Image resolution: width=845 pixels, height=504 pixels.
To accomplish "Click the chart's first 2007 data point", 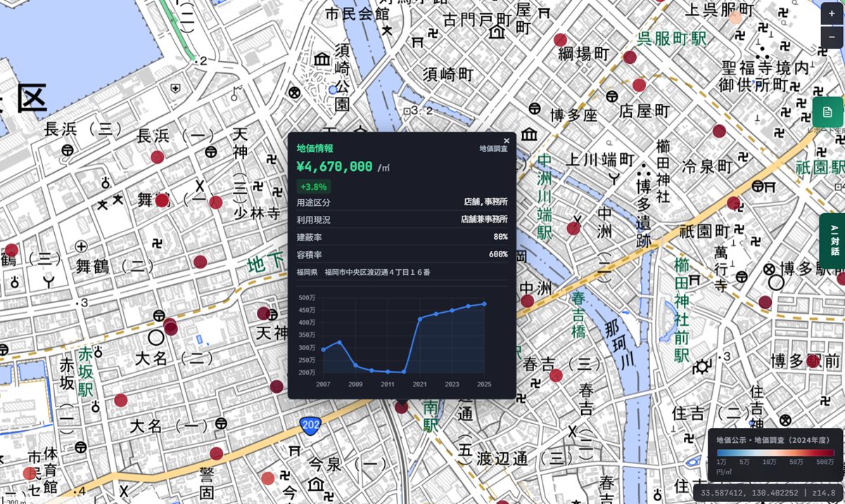I will tap(323, 349).
